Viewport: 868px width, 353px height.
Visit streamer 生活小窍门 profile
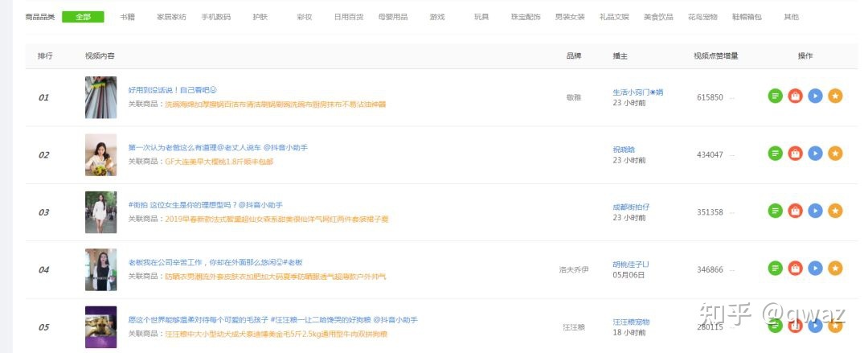tap(637, 92)
